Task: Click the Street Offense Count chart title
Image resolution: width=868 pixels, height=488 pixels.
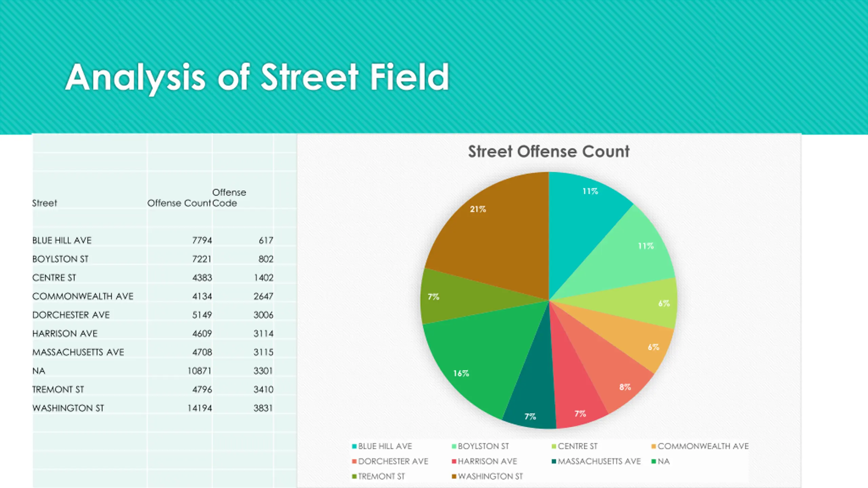Action: 549,151
